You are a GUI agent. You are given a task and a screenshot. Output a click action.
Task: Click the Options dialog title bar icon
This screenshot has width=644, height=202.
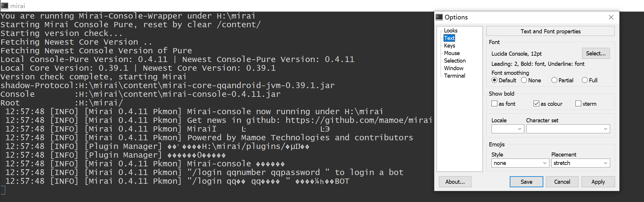click(x=439, y=17)
